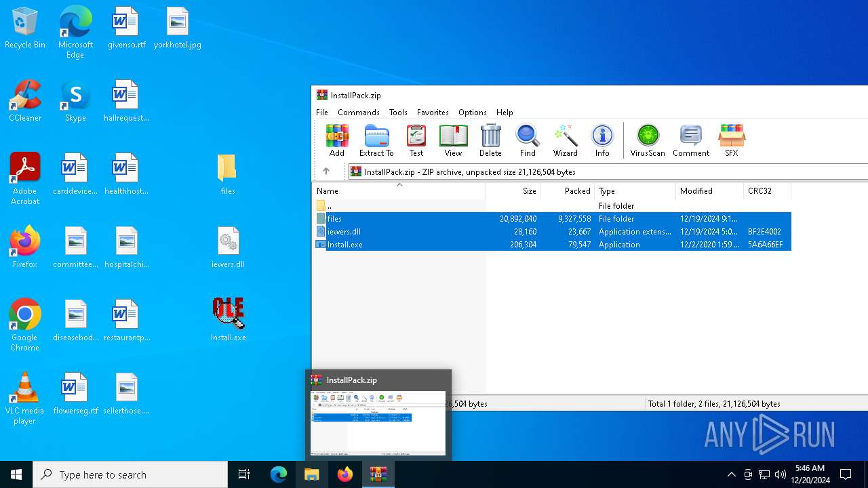The width and height of the screenshot is (868, 488).
Task: Go up one folder with the arrow
Action: pos(326,171)
